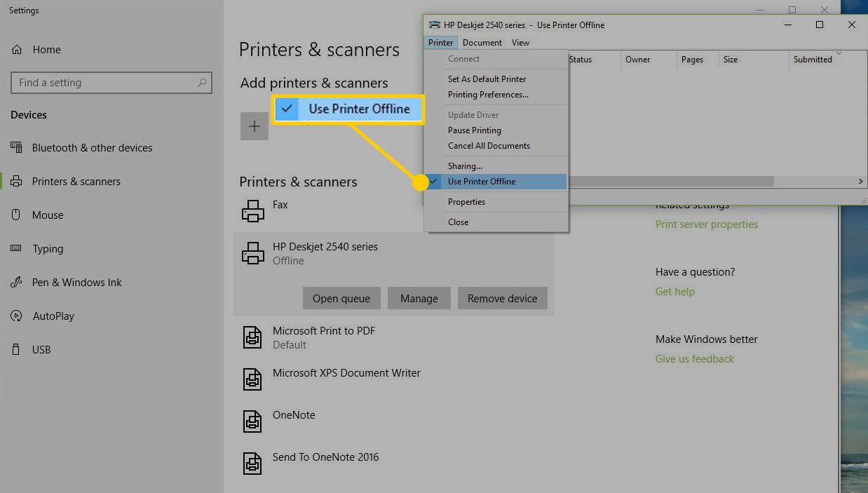
Task: Open Print server properties link
Action: click(707, 224)
